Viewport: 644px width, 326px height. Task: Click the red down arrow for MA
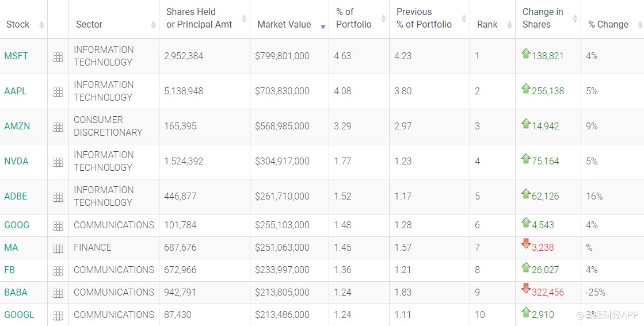[x=525, y=244]
